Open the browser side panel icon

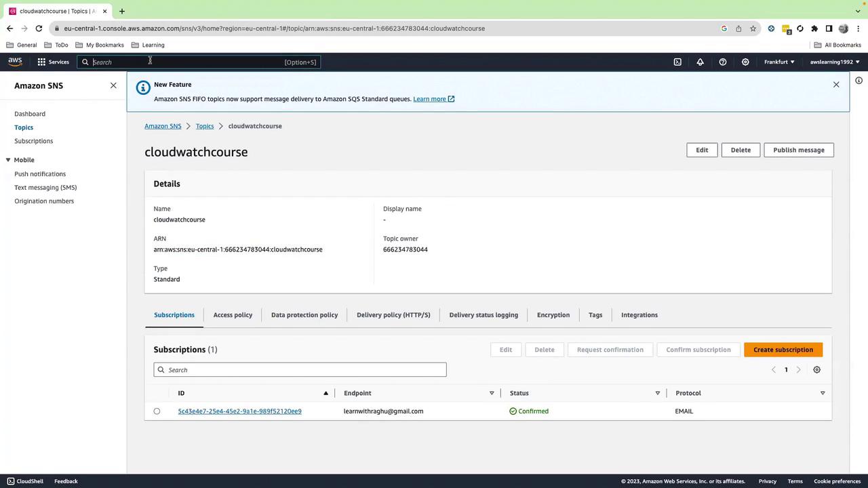(829, 28)
